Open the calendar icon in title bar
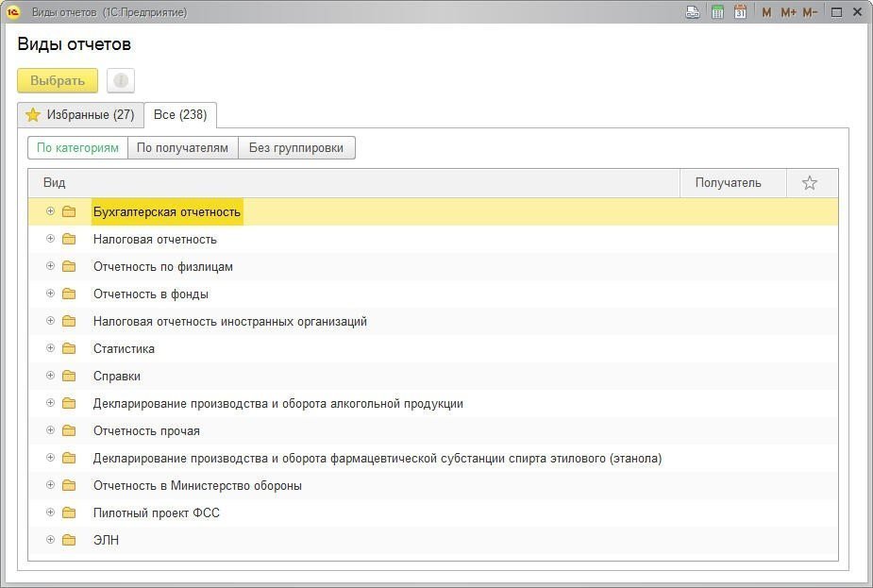 coord(741,12)
